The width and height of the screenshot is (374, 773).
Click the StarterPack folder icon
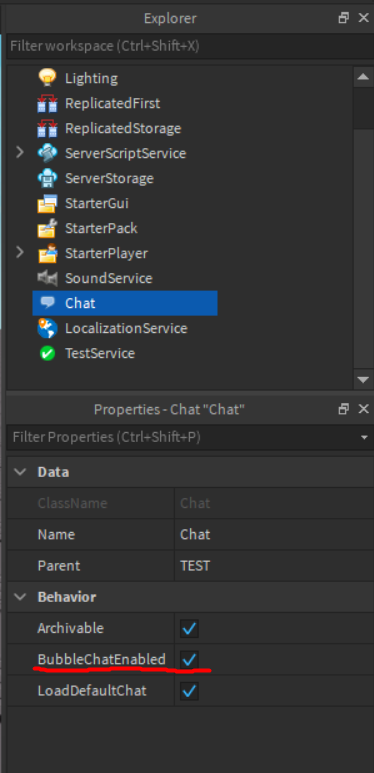(x=47, y=228)
